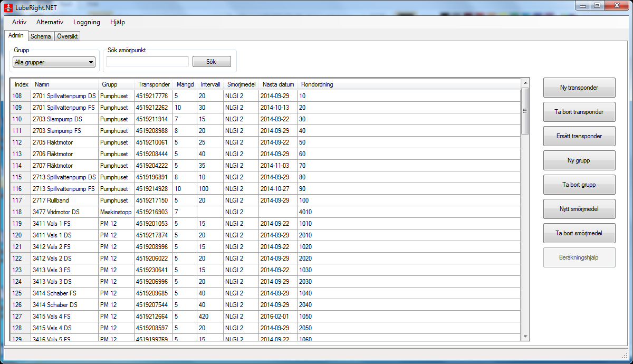633x364 pixels.
Task: Click Rondordning cell '4010'
Action: [x=409, y=212]
